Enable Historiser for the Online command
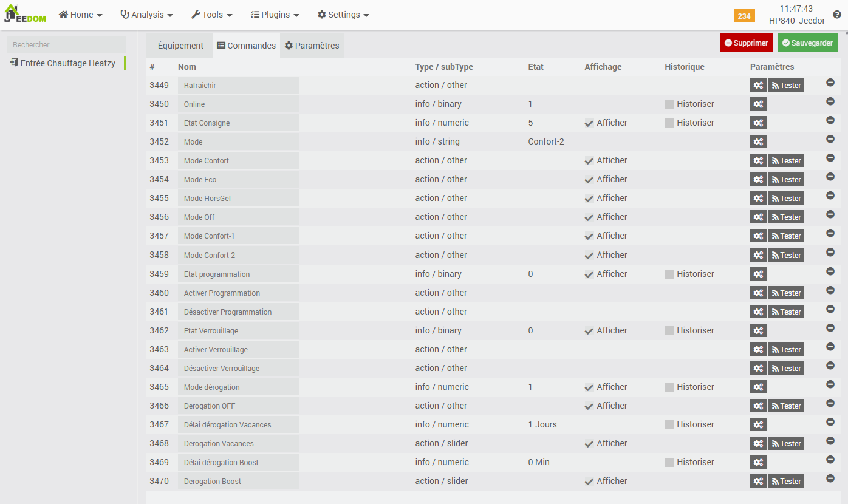This screenshot has height=504, width=848. click(x=669, y=104)
